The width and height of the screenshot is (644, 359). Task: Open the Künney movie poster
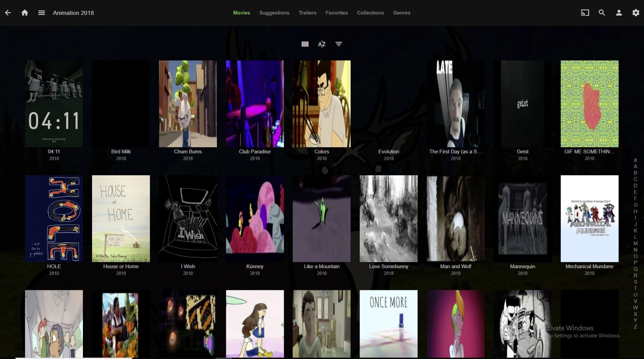click(x=255, y=219)
